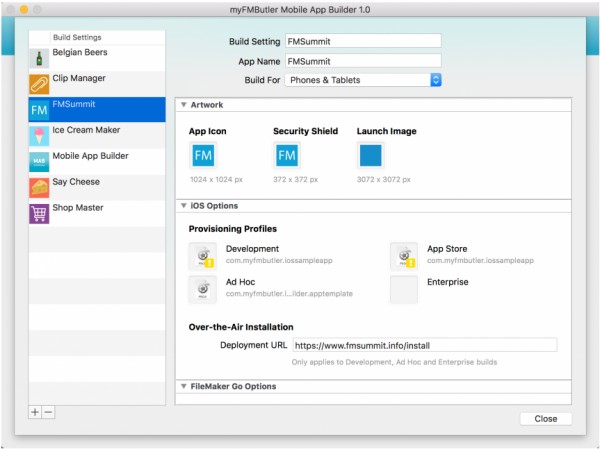Click the Artwork section header label
Screen dimensions: 600x449
click(x=207, y=105)
